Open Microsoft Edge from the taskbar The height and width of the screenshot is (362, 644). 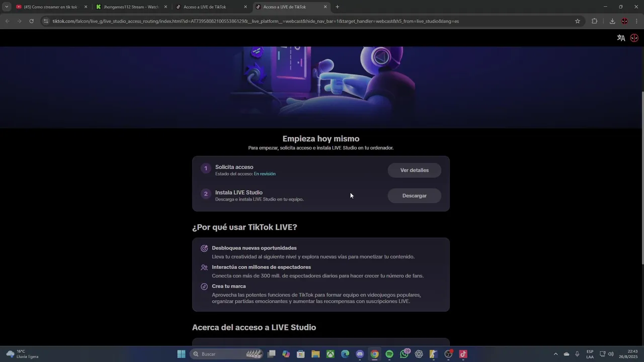[345, 354]
